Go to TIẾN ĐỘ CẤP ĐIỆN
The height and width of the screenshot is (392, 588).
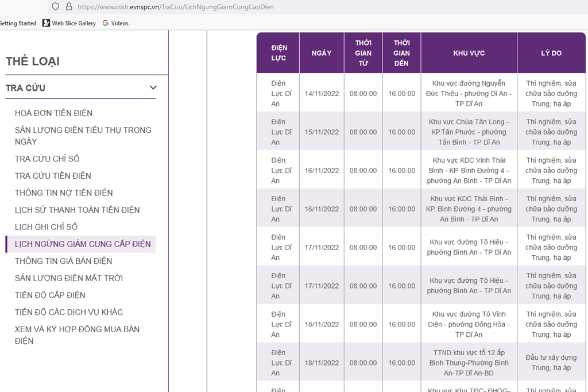50,295
